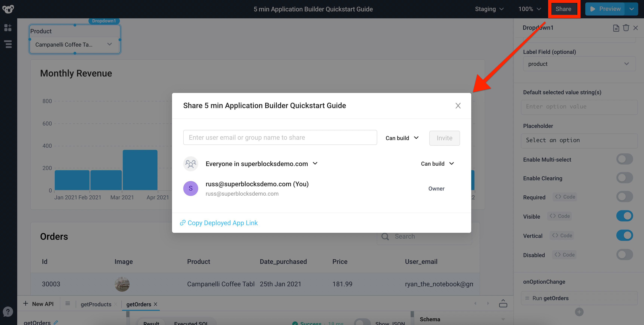Open the components panel from the left sidebar
The width and height of the screenshot is (644, 325).
click(8, 28)
